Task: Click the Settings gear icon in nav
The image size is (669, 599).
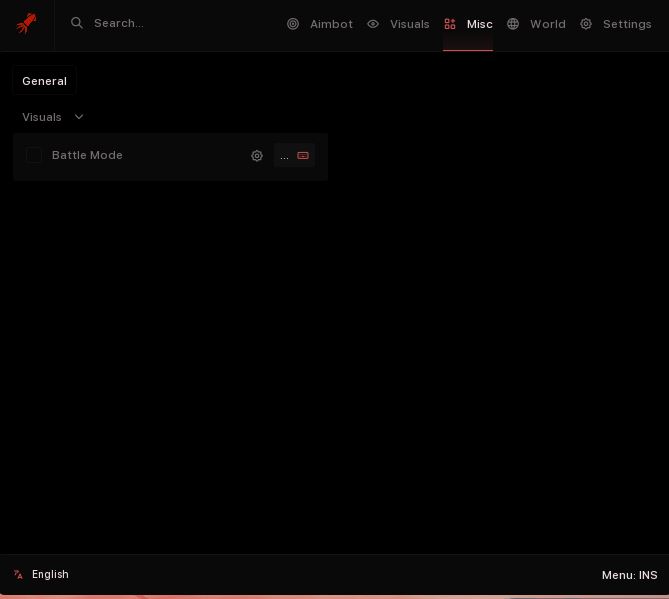Action: click(x=586, y=24)
